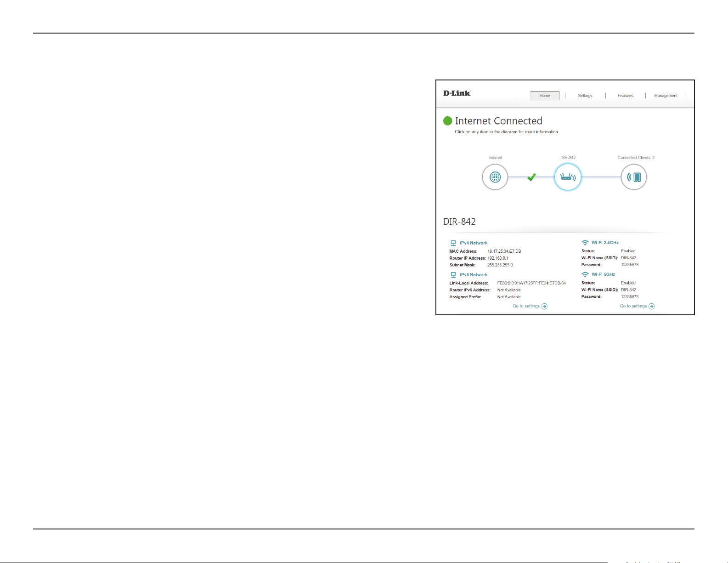The height and width of the screenshot is (563, 728).
Task: Click SSID DIR-842 under Wi-Fi 5GHz
Action: pyautogui.click(x=628, y=290)
